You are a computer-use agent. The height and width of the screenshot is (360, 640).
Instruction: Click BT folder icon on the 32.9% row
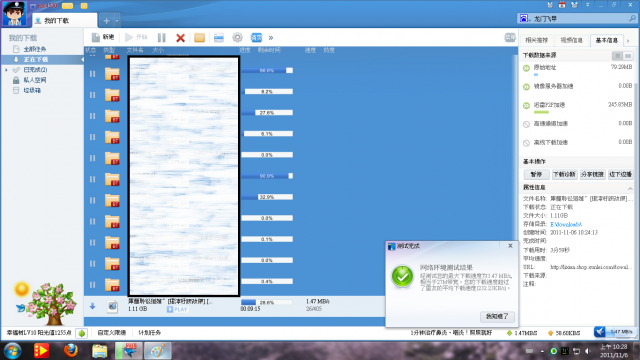[112, 200]
